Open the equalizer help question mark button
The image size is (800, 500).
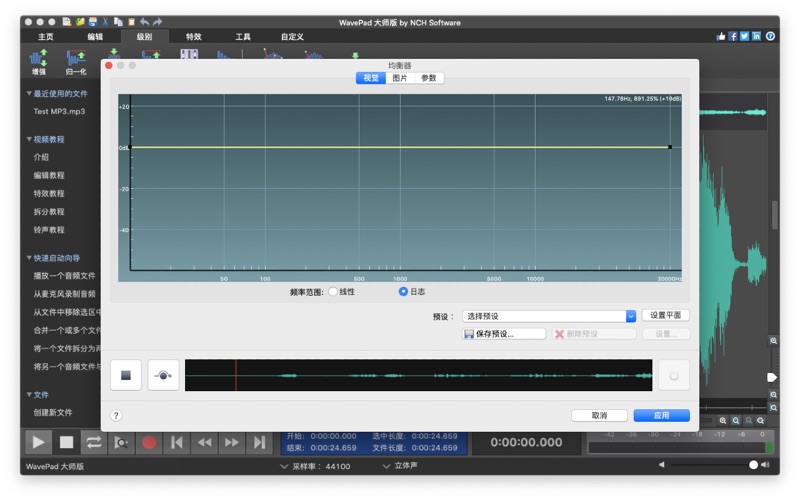116,415
